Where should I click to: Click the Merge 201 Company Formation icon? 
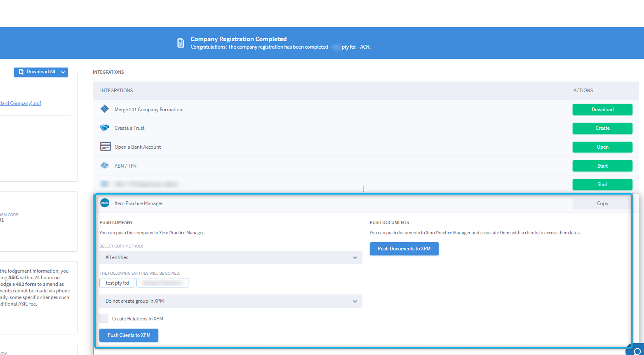coord(105,109)
